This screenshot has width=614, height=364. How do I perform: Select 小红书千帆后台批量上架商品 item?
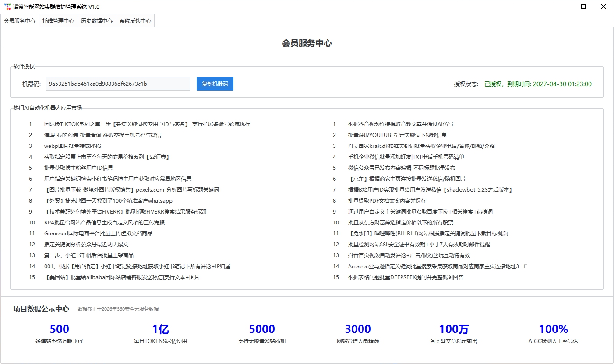click(89, 255)
